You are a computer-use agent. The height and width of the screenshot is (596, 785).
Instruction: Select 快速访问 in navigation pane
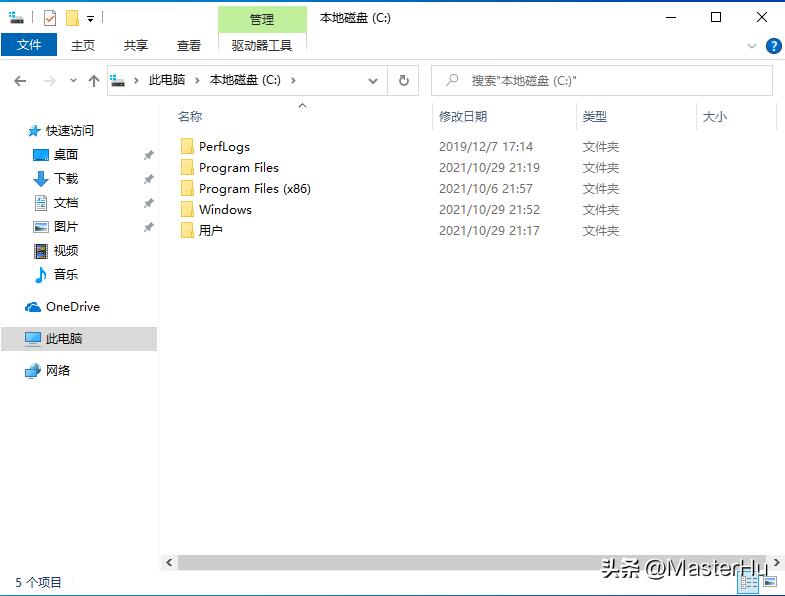tap(70, 131)
